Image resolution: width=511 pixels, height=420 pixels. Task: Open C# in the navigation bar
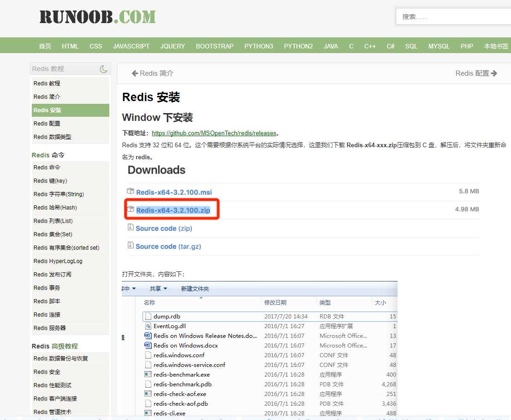tap(391, 46)
